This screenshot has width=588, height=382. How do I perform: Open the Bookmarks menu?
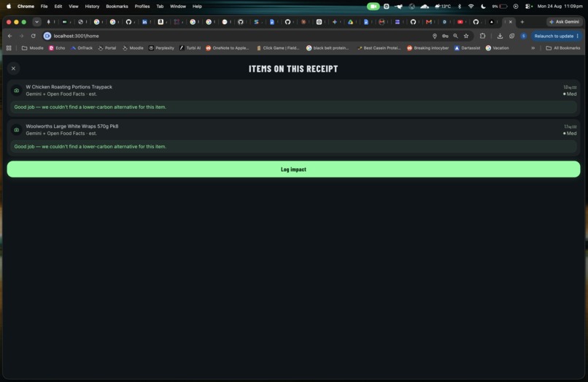pos(117,7)
